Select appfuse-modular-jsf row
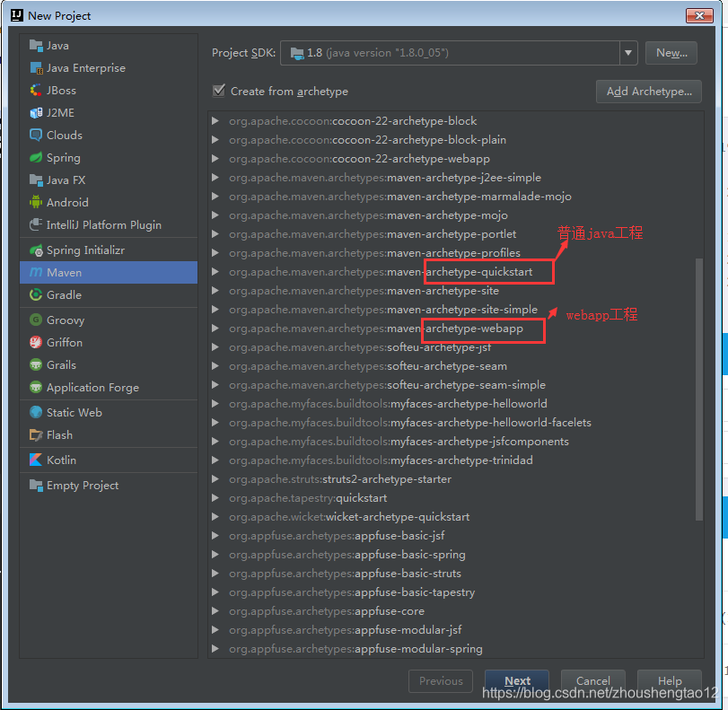The height and width of the screenshot is (710, 728). 455,630
